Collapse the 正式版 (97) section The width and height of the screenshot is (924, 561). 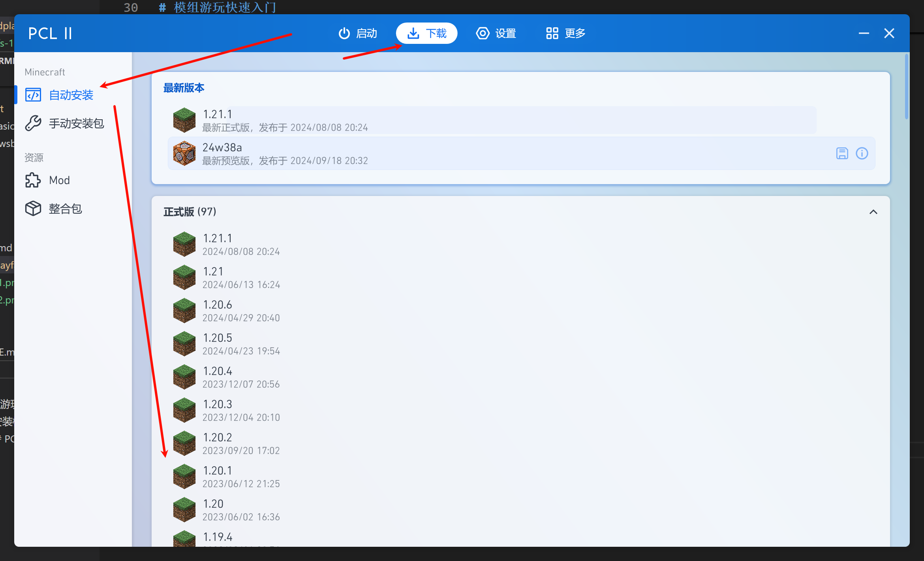[x=873, y=212]
